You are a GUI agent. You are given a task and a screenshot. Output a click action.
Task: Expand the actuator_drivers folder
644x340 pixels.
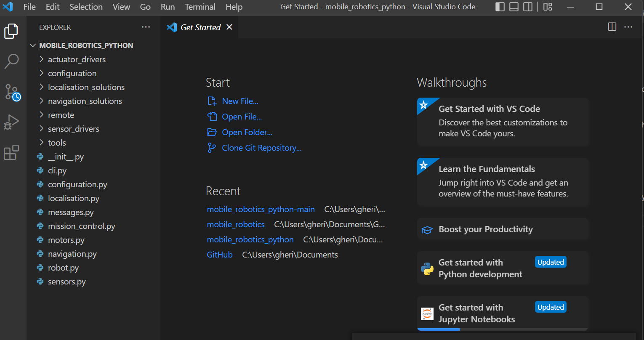(77, 59)
